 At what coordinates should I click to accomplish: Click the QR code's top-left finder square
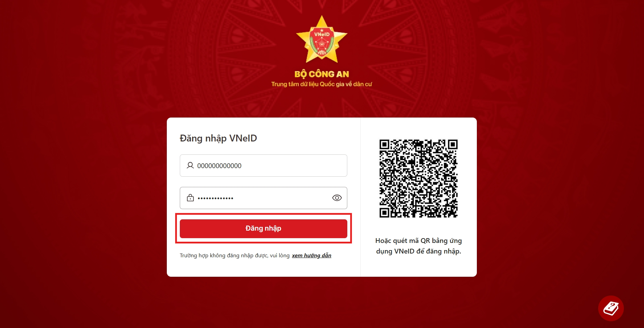(384, 144)
